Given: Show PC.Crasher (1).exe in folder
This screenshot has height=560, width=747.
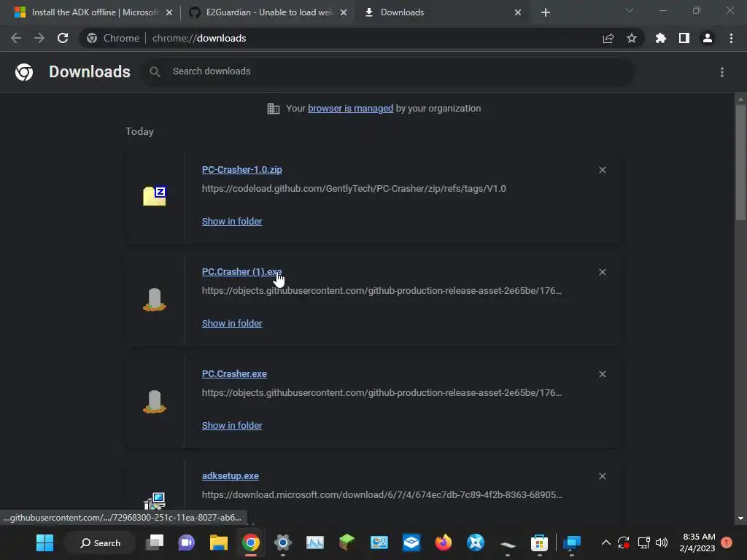Looking at the screenshot, I should click(232, 323).
